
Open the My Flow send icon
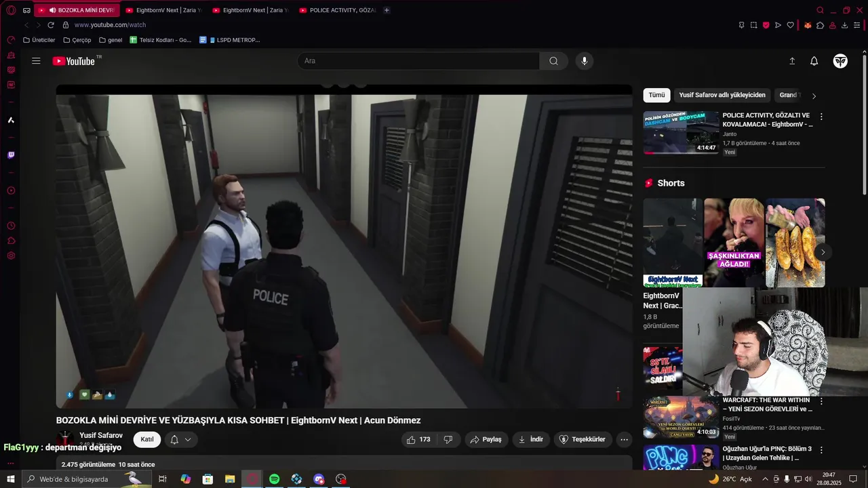coord(778,25)
